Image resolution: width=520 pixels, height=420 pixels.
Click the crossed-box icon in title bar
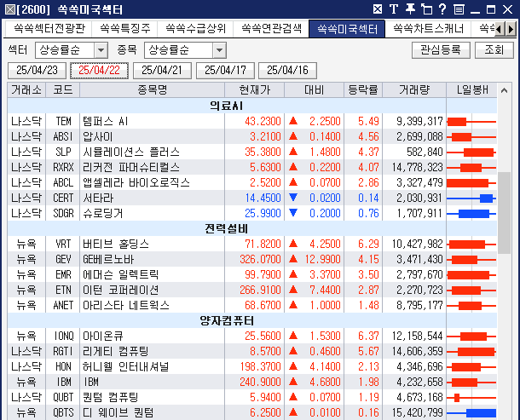pos(378,9)
